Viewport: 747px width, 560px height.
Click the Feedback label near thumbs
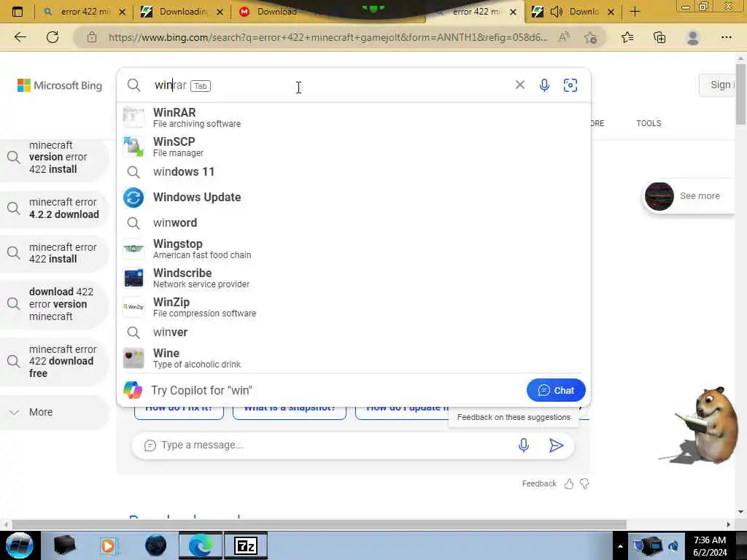[539, 483]
